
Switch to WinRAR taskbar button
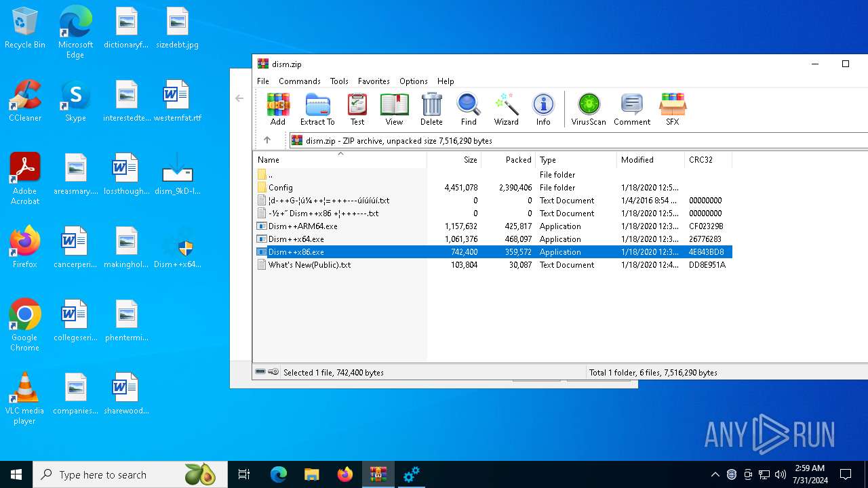click(x=378, y=474)
